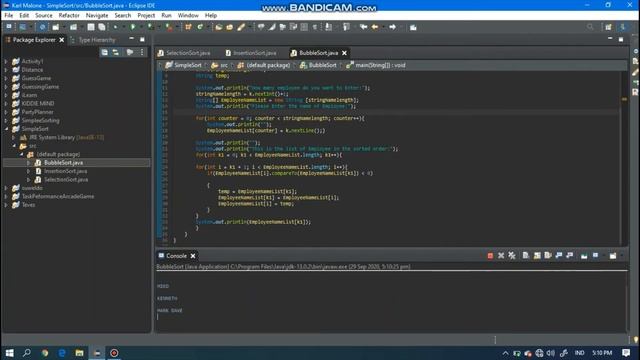This screenshot has width=640, height=360.
Task: Switch to SelectionSort.java editor tab
Action: coord(184,53)
